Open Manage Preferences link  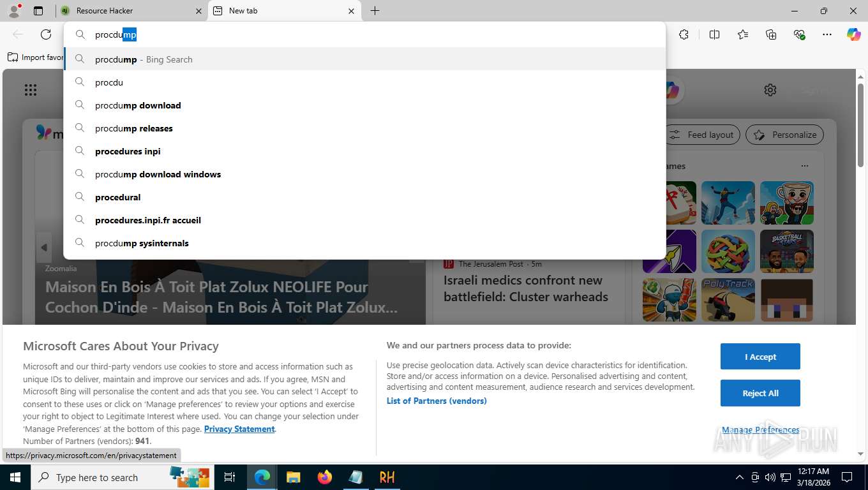click(761, 429)
